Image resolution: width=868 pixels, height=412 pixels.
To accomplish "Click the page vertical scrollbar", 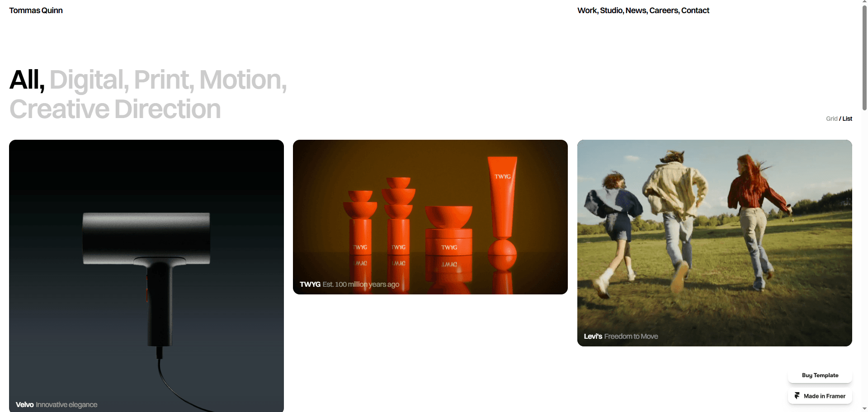I will tap(864, 57).
